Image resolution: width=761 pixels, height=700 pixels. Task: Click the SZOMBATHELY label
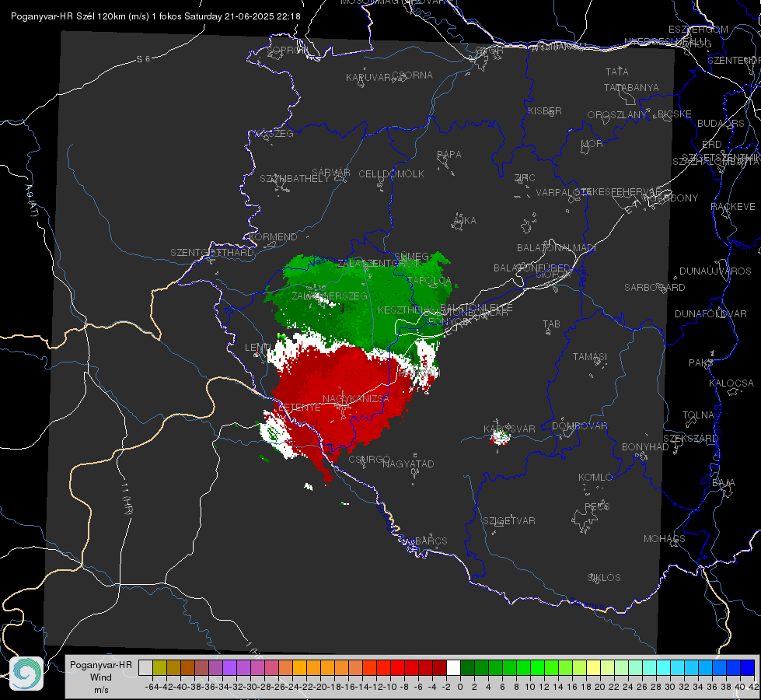click(x=295, y=179)
